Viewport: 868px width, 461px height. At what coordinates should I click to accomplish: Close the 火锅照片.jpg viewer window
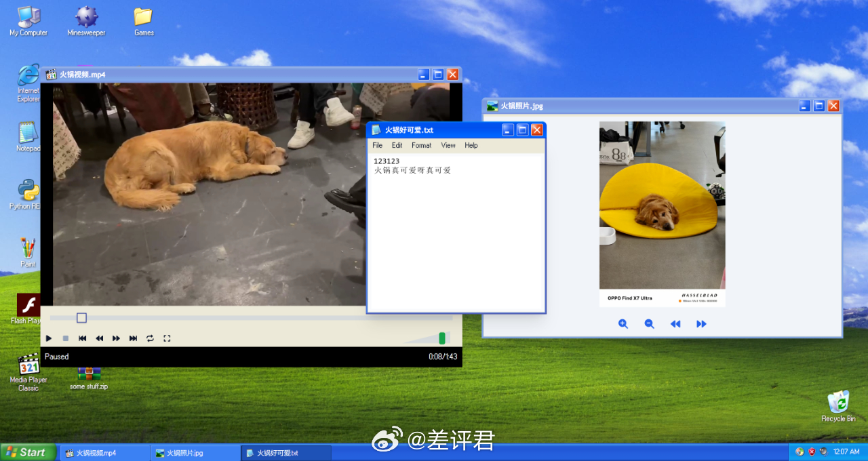(833, 106)
